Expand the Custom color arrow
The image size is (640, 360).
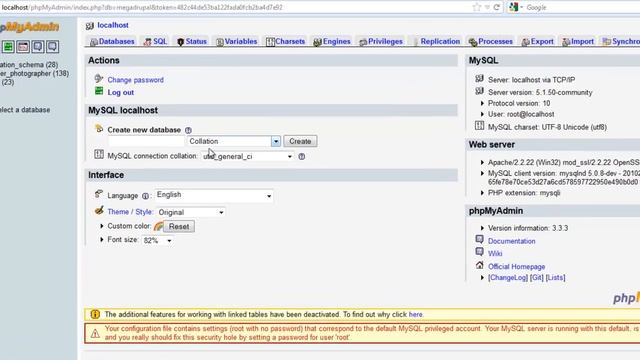102,226
